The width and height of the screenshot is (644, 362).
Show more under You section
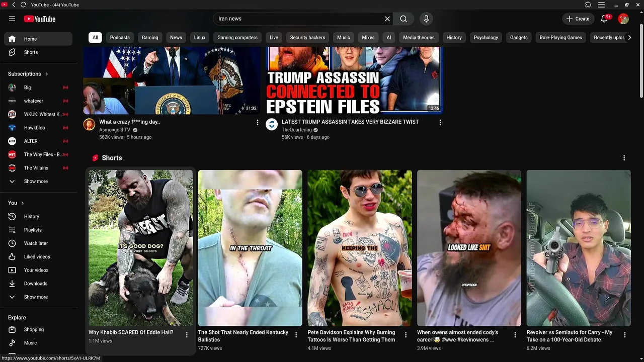click(x=38, y=297)
